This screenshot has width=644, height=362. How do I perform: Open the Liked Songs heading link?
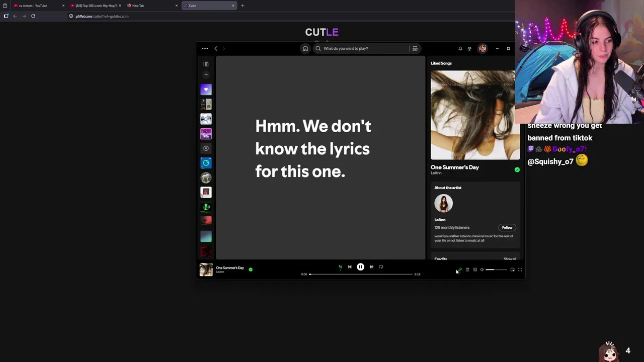[441, 63]
